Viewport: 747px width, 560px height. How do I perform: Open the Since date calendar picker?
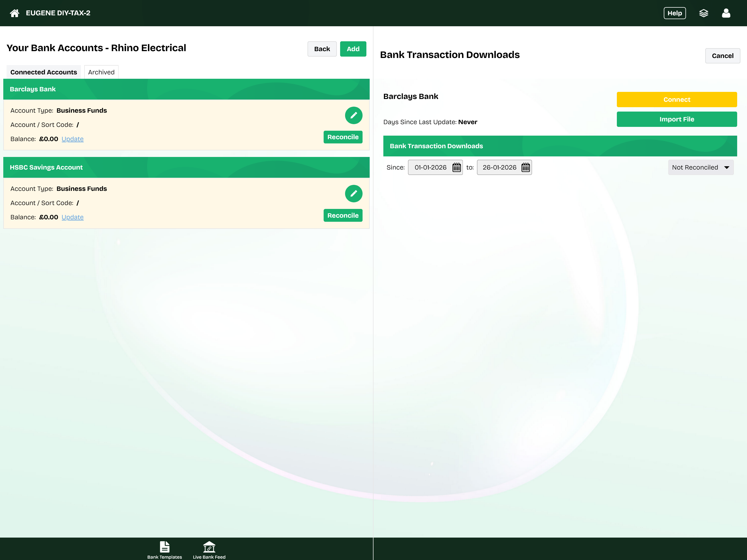457,168
